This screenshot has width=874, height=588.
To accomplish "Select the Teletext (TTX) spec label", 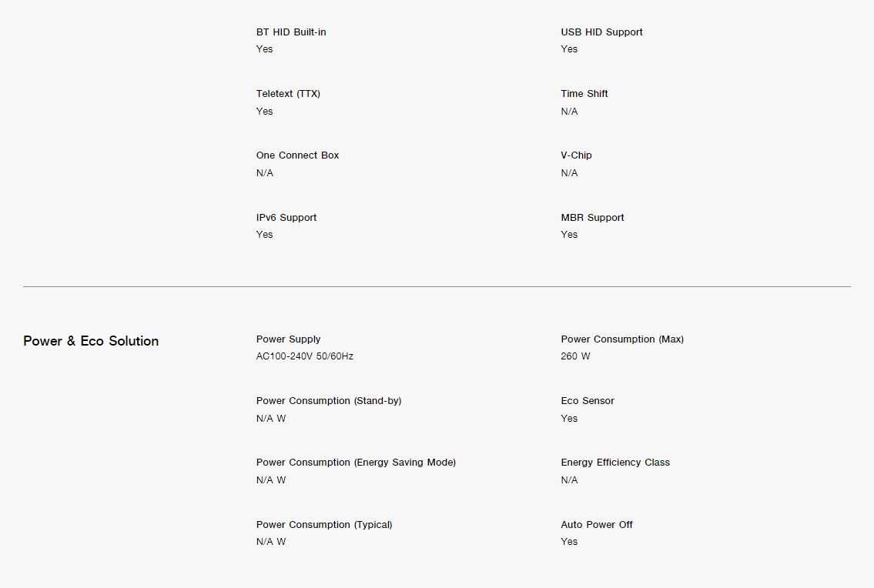I will point(288,94).
